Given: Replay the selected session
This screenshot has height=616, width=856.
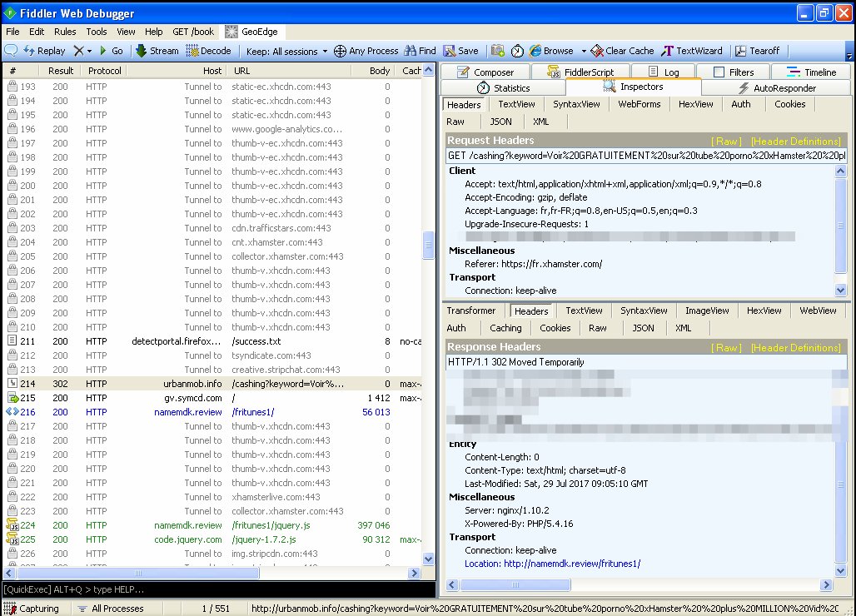Looking at the screenshot, I should coord(44,51).
